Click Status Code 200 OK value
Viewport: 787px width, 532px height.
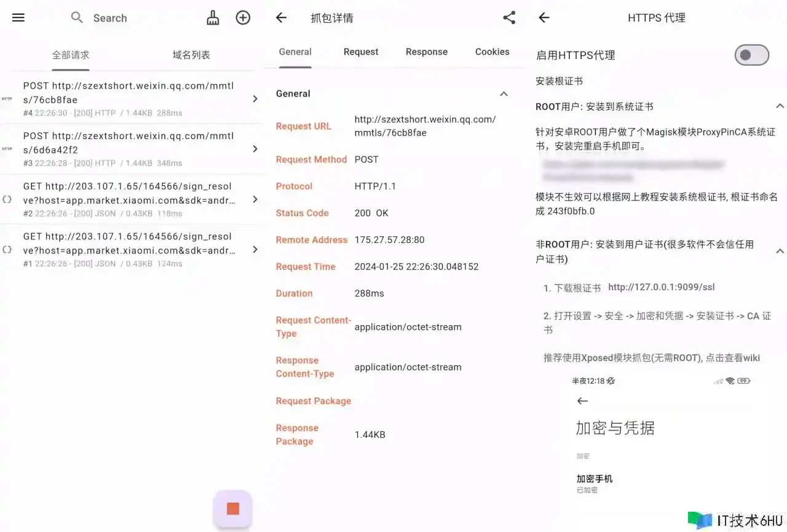point(371,213)
